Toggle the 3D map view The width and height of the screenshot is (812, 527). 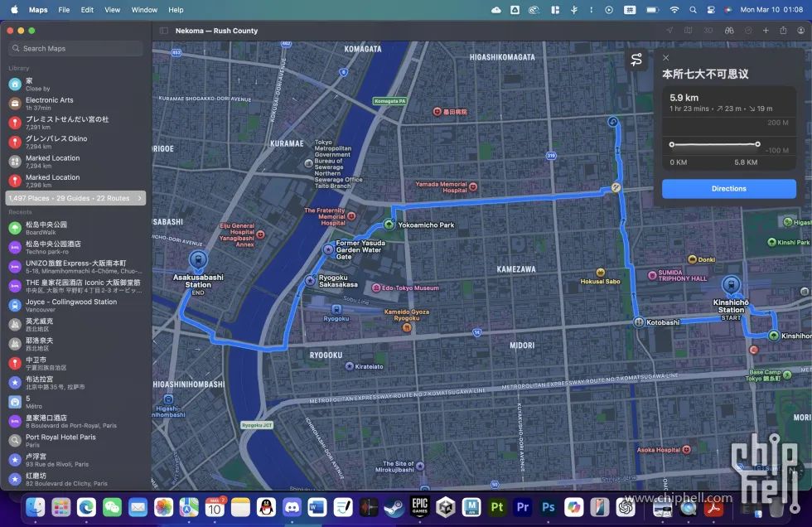(x=708, y=31)
